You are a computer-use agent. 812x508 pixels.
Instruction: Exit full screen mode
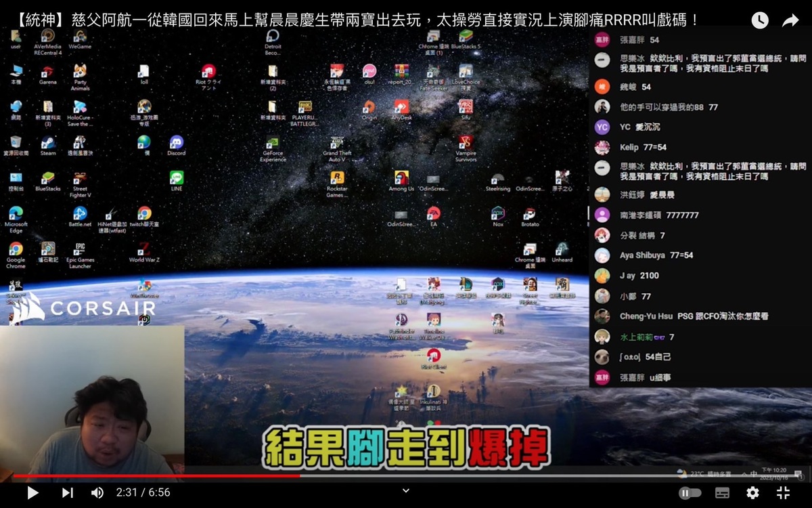pos(783,492)
